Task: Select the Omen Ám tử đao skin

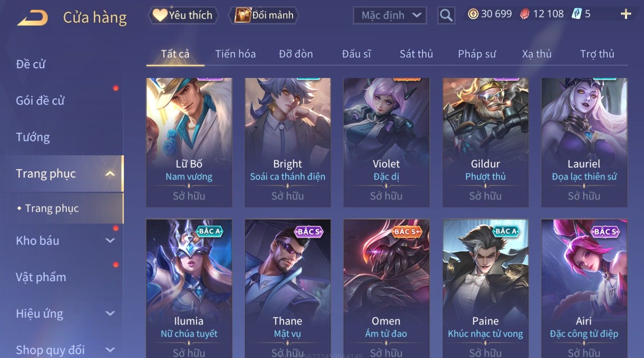Action: click(386, 288)
